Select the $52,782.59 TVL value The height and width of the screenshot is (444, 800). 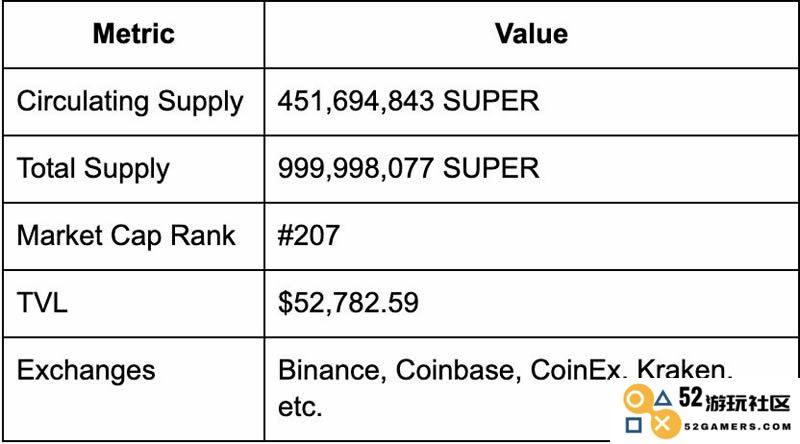(x=348, y=303)
